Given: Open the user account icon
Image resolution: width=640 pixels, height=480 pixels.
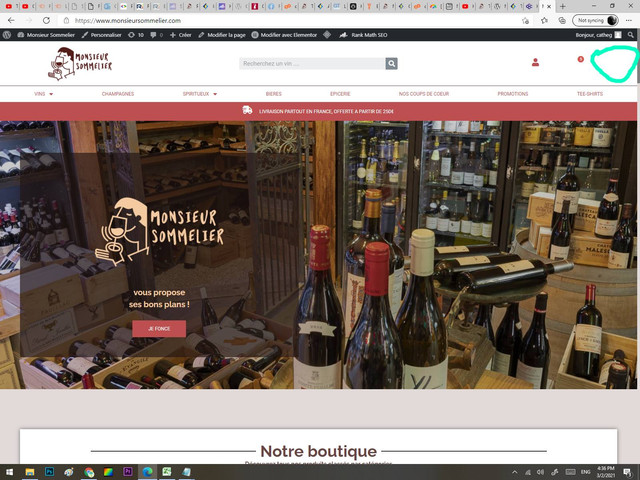Looking at the screenshot, I should coord(535,62).
